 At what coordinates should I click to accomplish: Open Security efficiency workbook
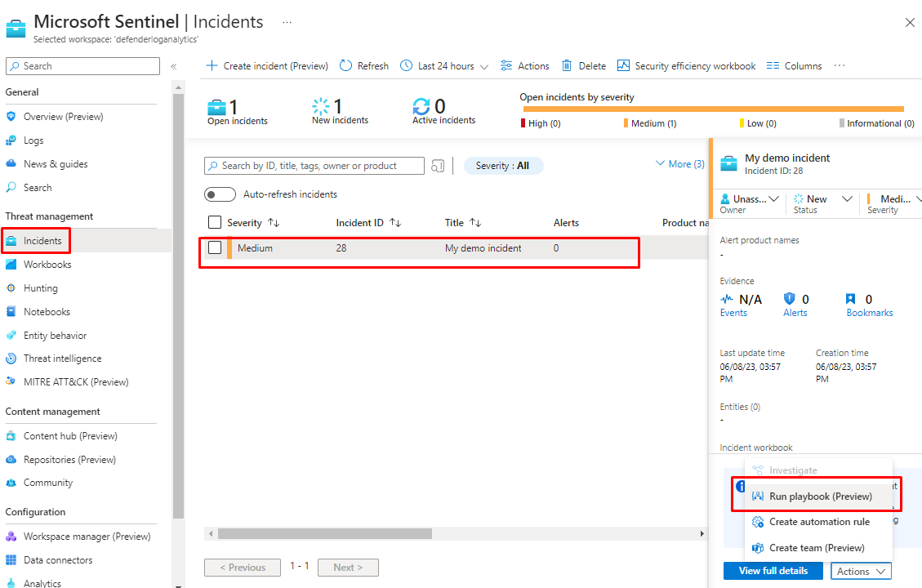(686, 66)
